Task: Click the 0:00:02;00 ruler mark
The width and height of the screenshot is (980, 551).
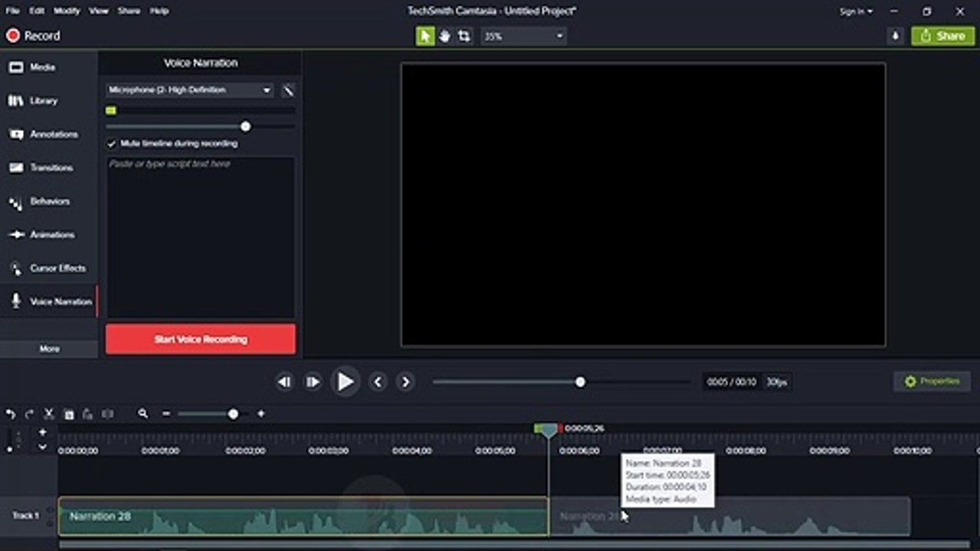Action: tap(245, 451)
